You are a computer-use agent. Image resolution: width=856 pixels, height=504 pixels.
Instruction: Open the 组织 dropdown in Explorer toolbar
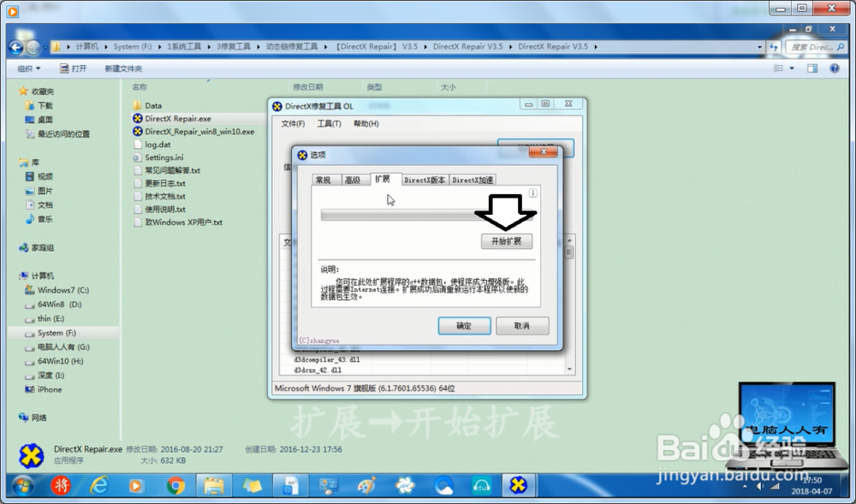[x=28, y=68]
